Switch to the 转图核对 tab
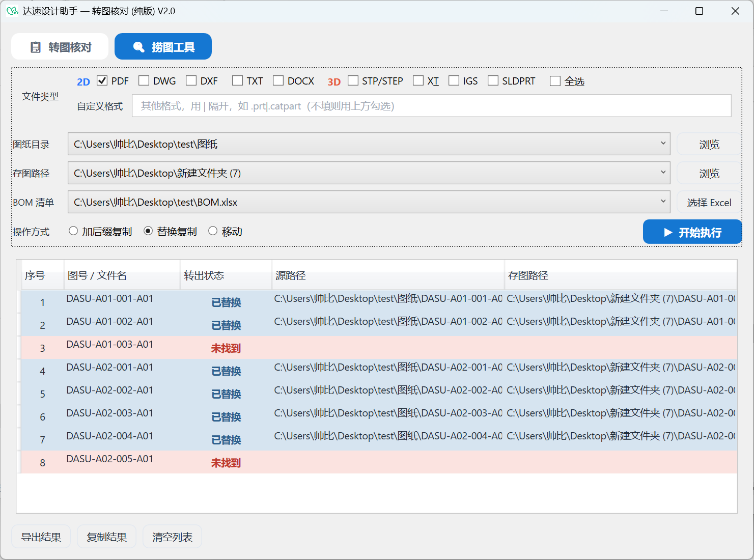Screen dimensions: 754x560 tap(60, 47)
